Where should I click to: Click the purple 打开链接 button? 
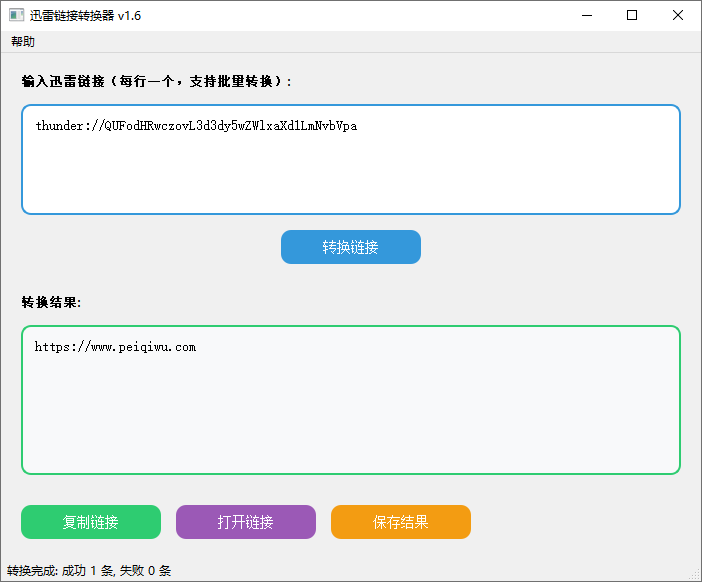tap(246, 522)
